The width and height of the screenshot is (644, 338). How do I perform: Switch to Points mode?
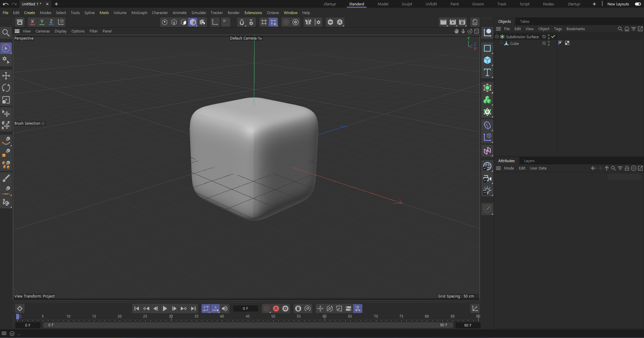[x=165, y=22]
